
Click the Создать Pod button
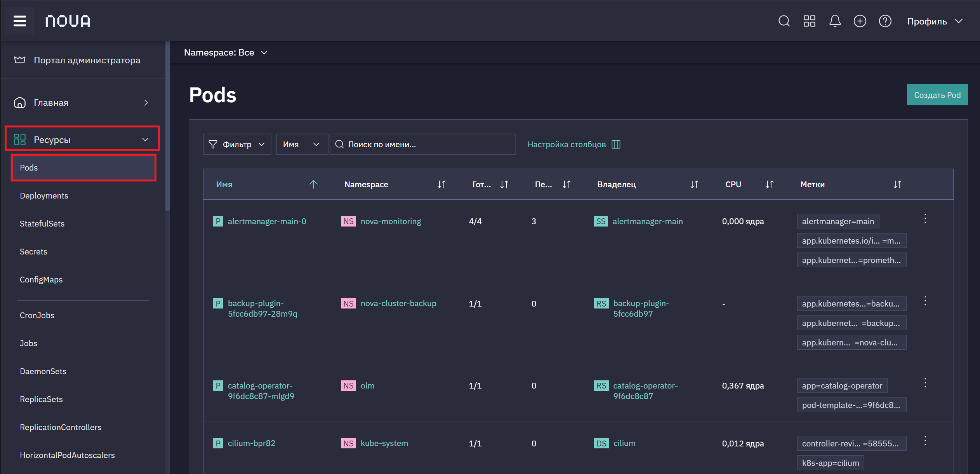937,95
